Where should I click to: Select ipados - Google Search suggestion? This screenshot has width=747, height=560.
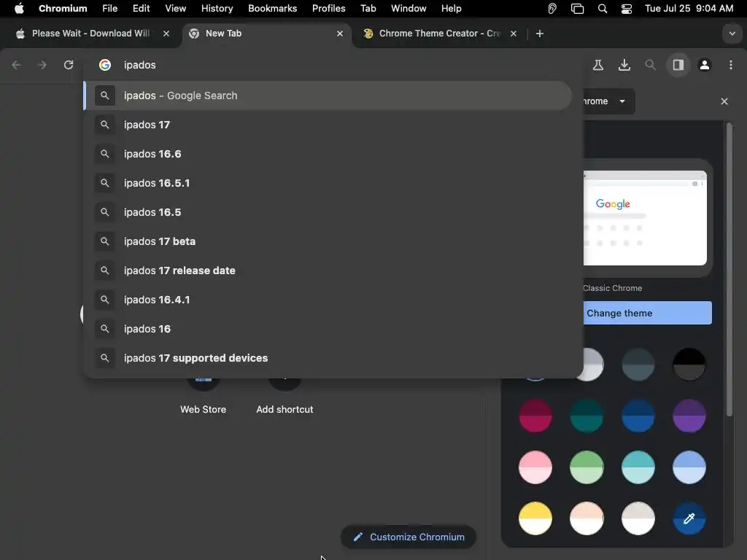coord(328,96)
